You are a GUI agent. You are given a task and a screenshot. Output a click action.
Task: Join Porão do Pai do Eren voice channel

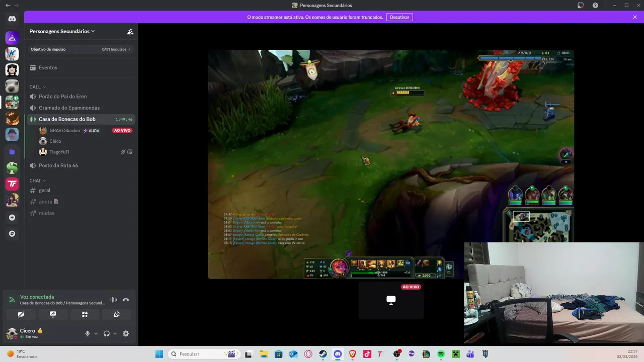81,97
